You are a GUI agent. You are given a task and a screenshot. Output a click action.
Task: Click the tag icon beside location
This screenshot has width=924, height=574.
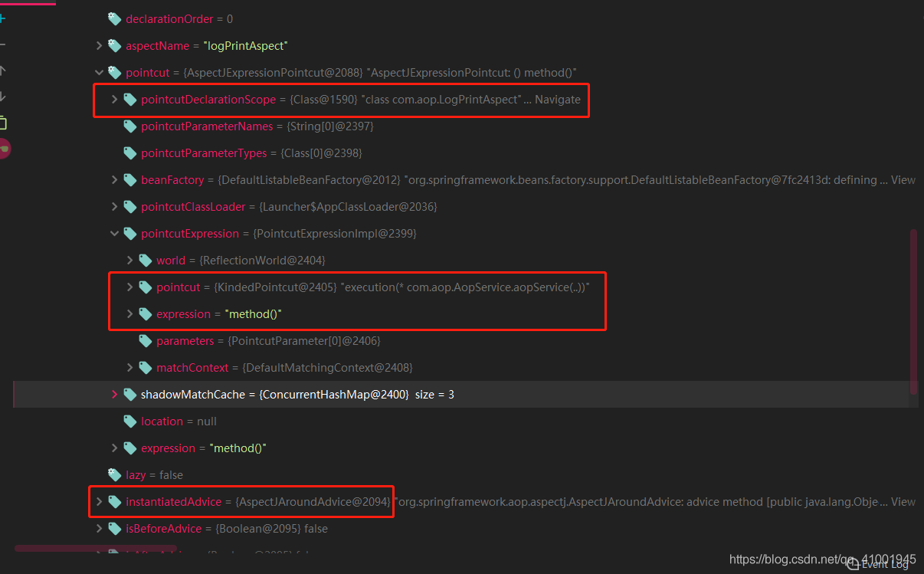130,421
